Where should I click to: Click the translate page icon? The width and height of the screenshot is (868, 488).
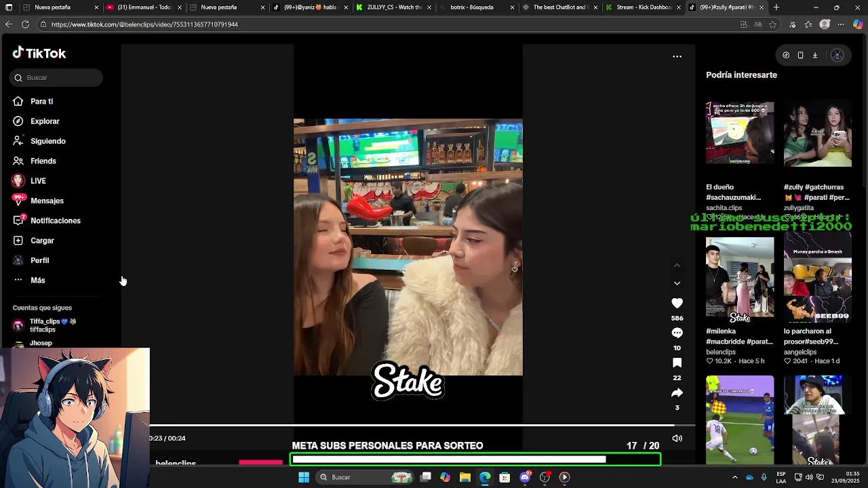(x=758, y=24)
